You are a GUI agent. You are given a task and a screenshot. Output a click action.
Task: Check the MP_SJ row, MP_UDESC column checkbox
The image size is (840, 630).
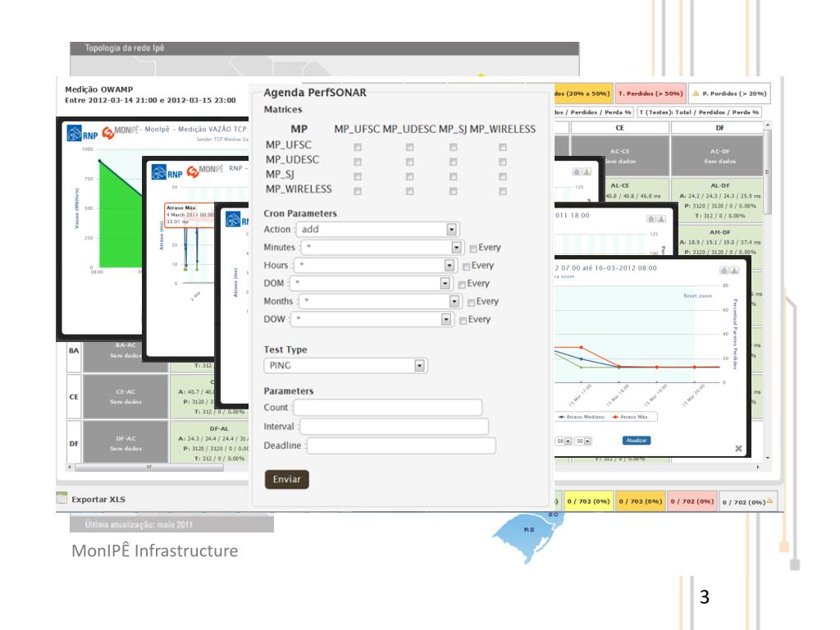[409, 176]
